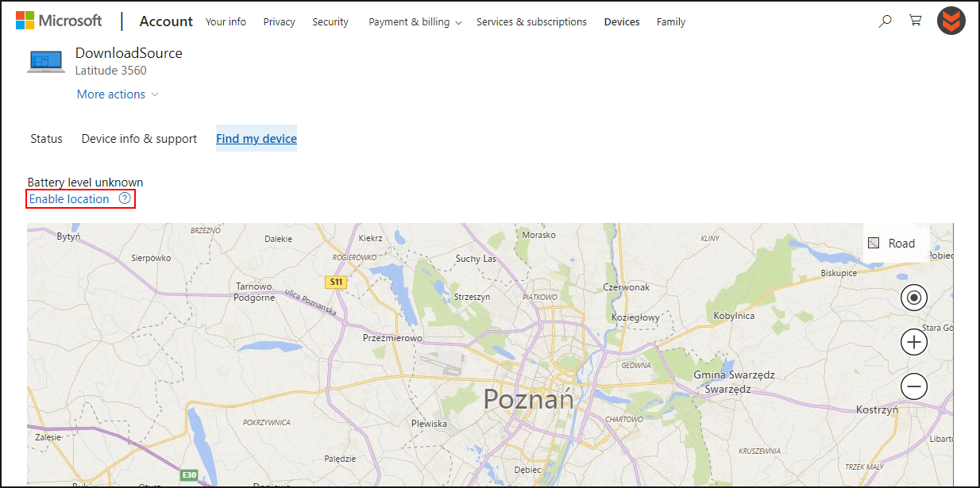Click the Bytyń label on map
Image resolution: width=980 pixels, height=488 pixels.
[x=69, y=236]
